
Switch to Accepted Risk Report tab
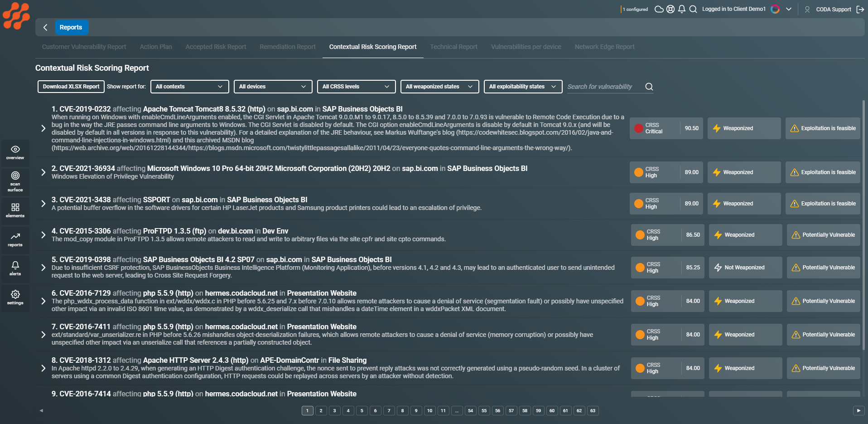point(216,47)
